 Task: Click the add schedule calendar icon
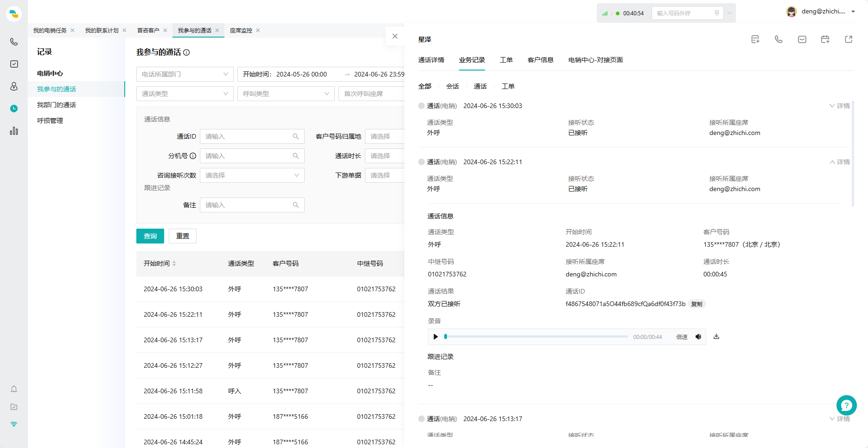coord(825,39)
